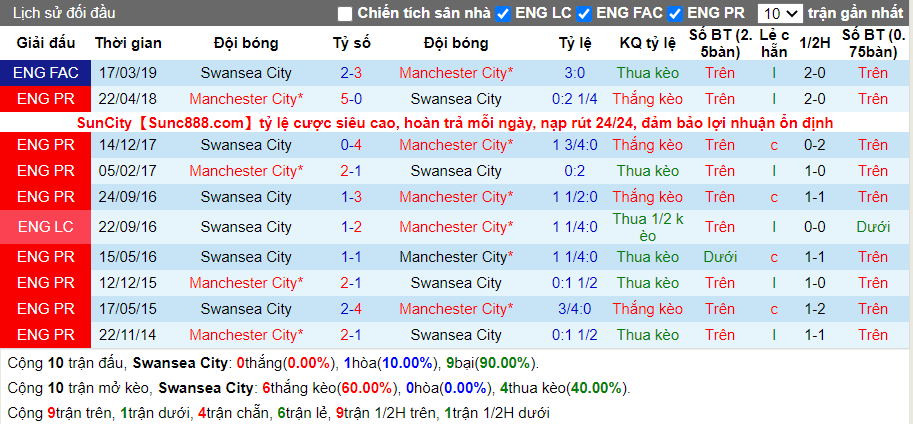The image size is (913, 424).
Task: Click the SunCity Sunc888.com advertisement link
Action: [x=455, y=123]
